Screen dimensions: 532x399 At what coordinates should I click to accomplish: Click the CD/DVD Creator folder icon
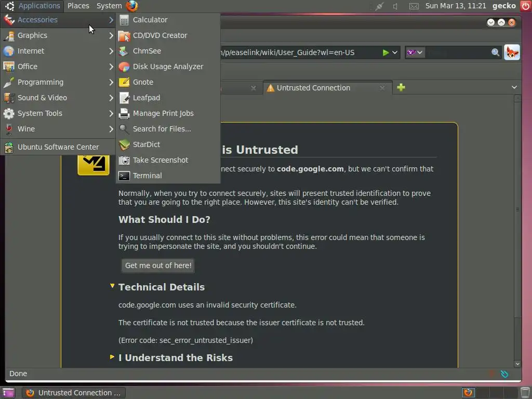124,36
